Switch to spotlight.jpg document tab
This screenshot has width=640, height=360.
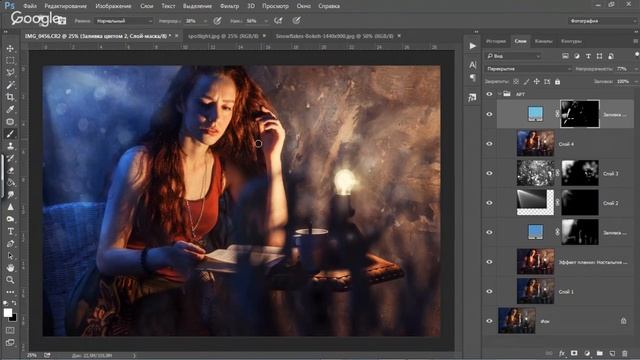pyautogui.click(x=222, y=36)
